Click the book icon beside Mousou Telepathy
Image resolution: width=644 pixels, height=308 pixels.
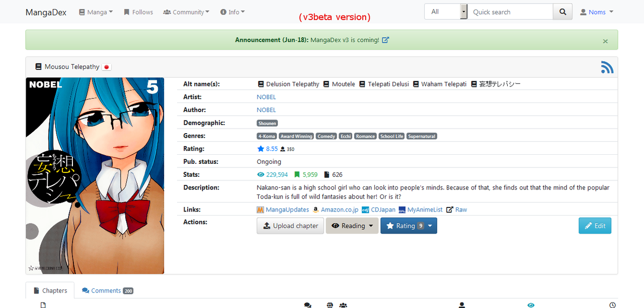pyautogui.click(x=38, y=67)
